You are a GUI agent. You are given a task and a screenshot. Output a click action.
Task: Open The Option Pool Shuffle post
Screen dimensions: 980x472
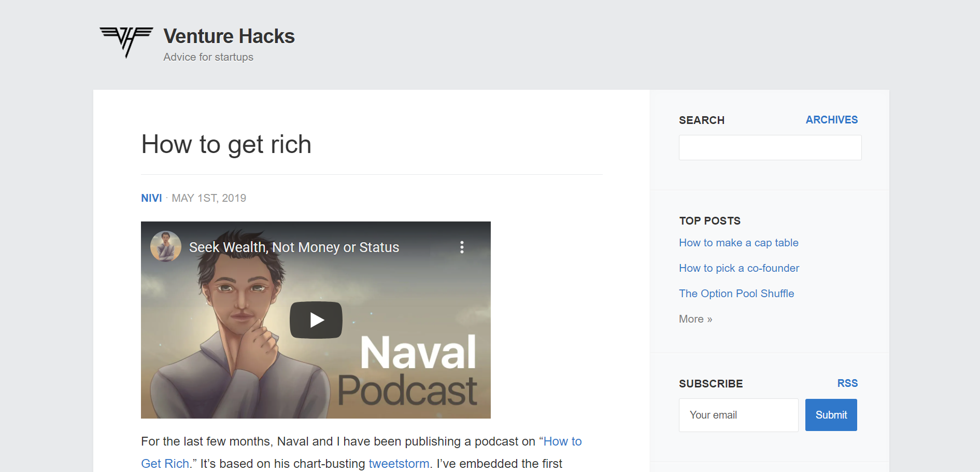point(736,294)
